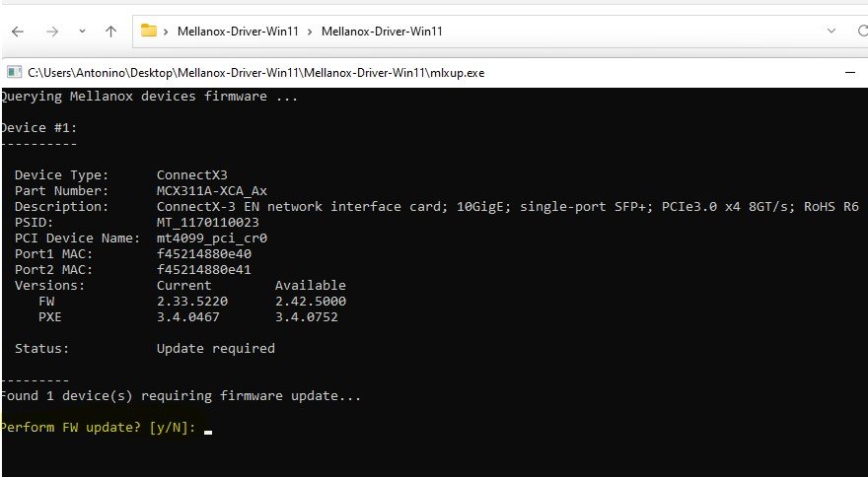Select the ConnectX3 device type value
Viewport: 868px width, 477px height.
click(x=191, y=175)
